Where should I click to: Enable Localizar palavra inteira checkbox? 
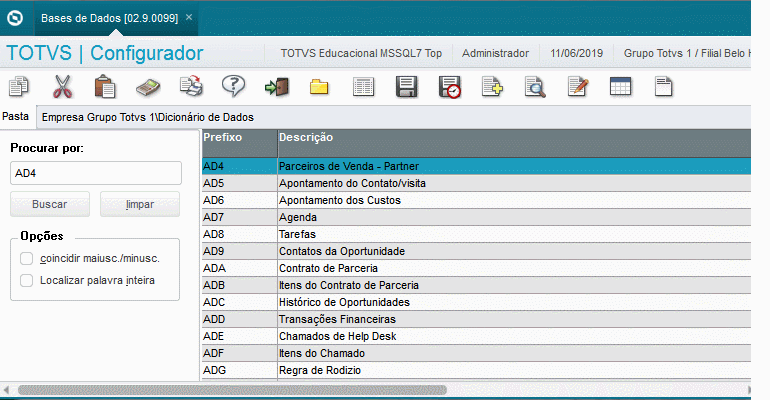pos(27,280)
